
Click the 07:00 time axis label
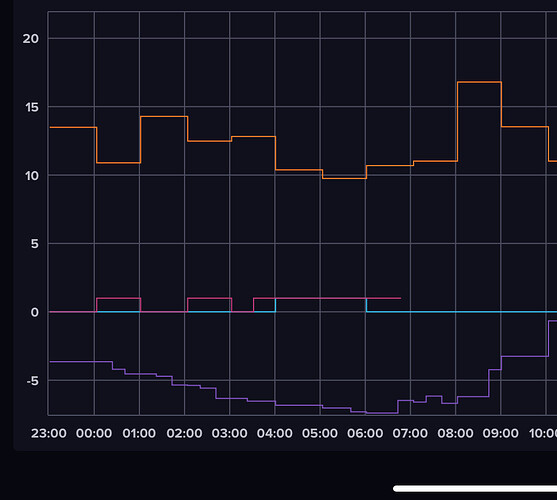(x=410, y=433)
